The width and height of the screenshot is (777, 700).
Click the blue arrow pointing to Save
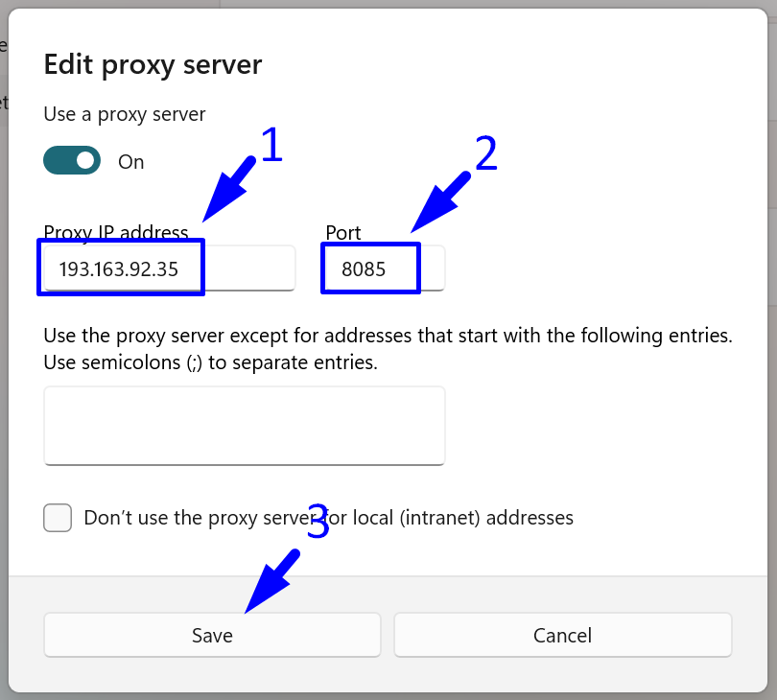click(271, 582)
